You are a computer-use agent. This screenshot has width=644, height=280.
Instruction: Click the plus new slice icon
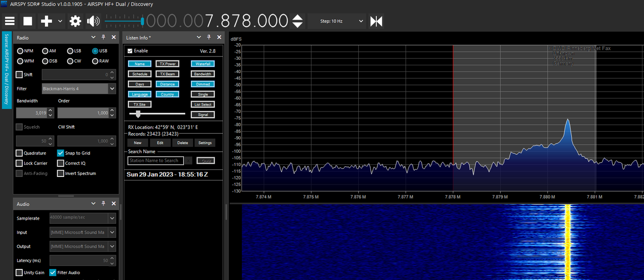(47, 21)
